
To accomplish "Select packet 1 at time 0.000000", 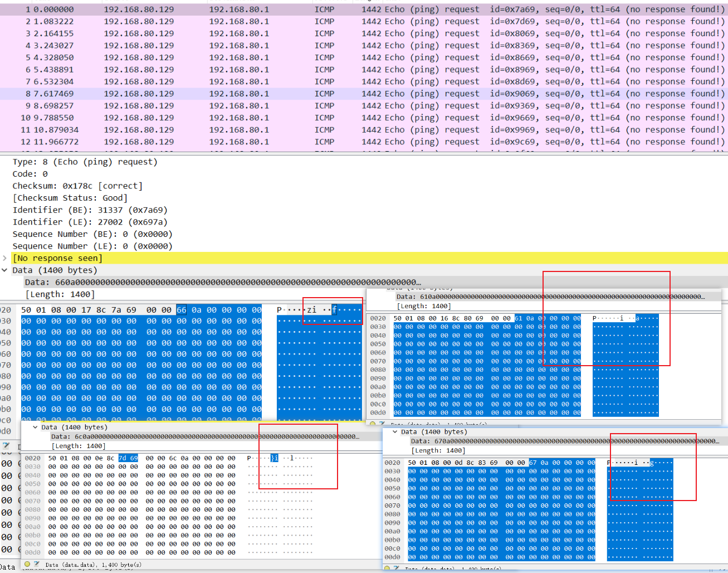I will (x=364, y=9).
